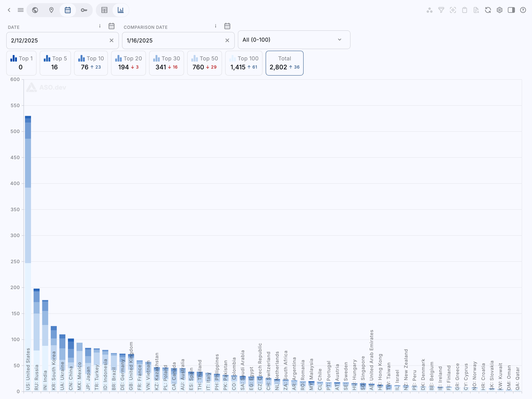Select the Top 10 tab
This screenshot has height=399, width=532.
click(91, 63)
